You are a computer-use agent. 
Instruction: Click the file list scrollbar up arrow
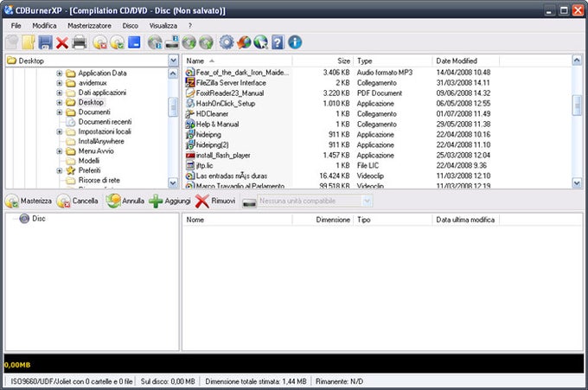(577, 60)
